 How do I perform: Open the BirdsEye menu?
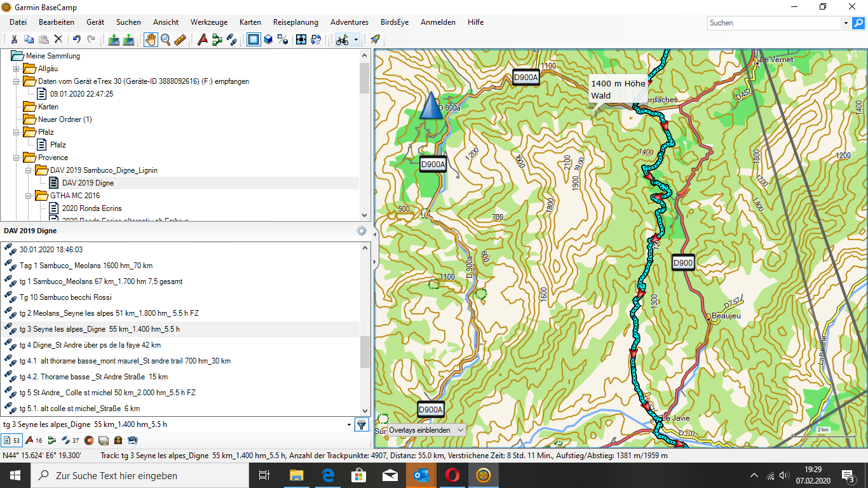tap(395, 22)
